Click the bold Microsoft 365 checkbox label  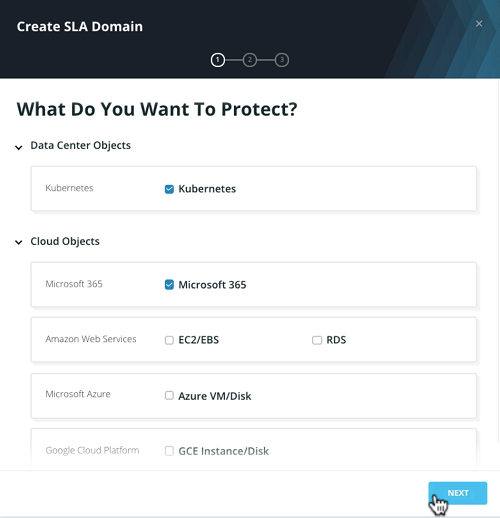pyautogui.click(x=212, y=285)
